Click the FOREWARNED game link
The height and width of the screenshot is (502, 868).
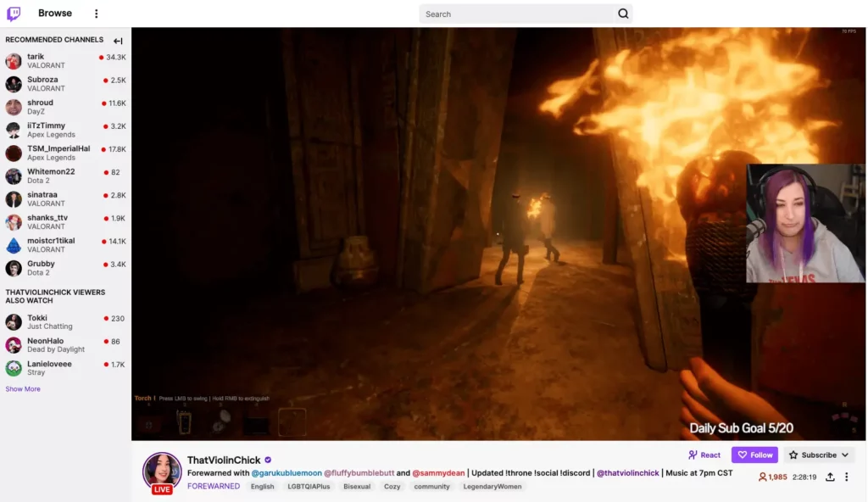(214, 487)
